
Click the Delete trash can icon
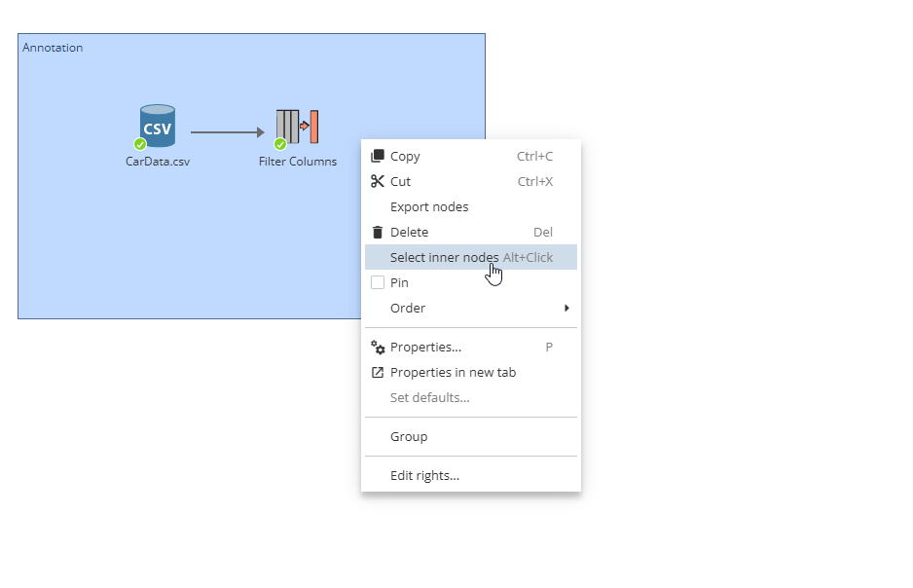tap(377, 232)
